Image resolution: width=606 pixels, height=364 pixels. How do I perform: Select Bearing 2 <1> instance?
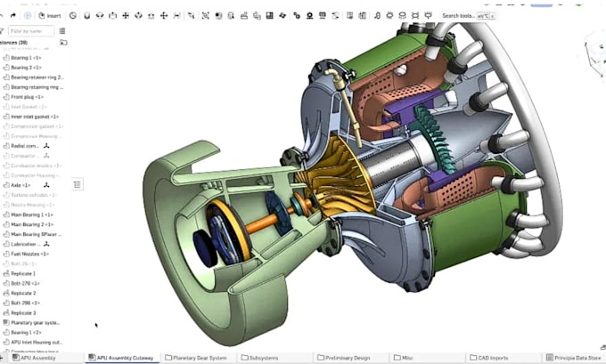pyautogui.click(x=26, y=68)
